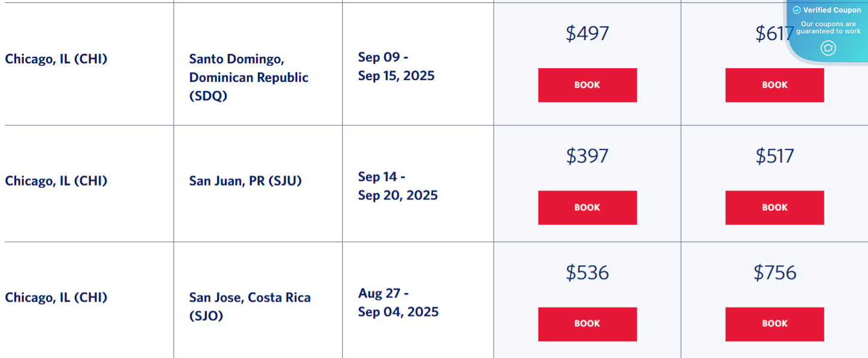
Task: Book the $517 San Juan fare
Action: [774, 208]
